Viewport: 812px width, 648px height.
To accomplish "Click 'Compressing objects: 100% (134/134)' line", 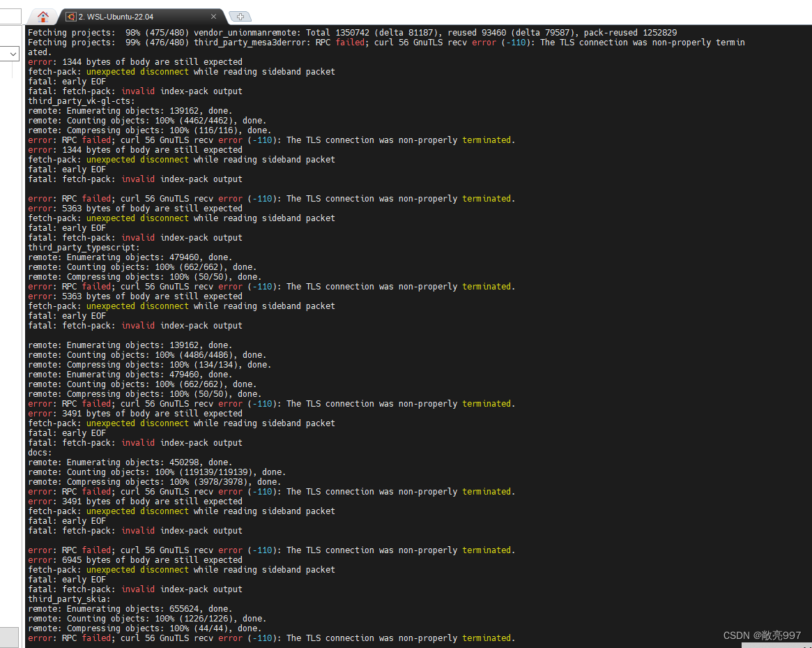I will 150,365.
